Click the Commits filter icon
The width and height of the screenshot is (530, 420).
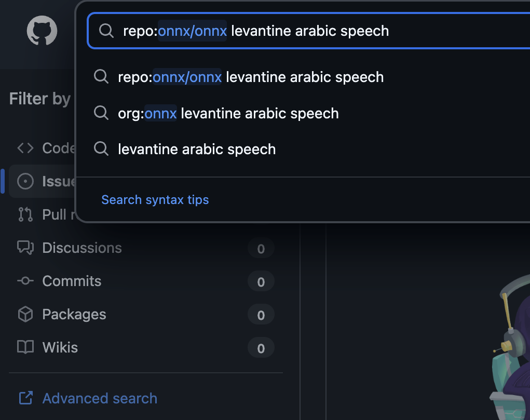pyautogui.click(x=25, y=281)
